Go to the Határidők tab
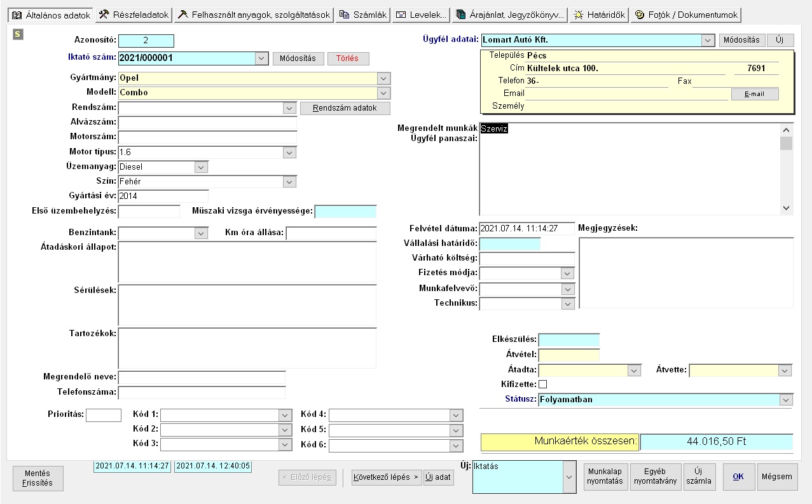Screen dimensions: 812x504 599,15
